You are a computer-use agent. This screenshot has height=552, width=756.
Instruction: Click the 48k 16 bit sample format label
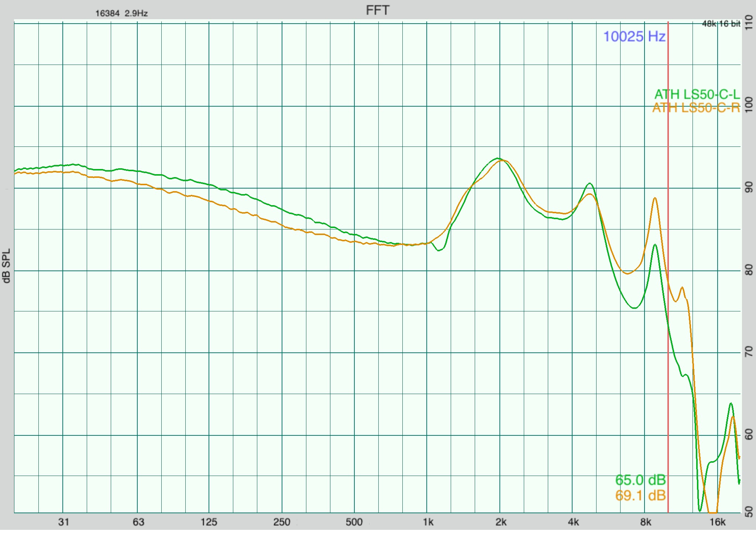[721, 24]
